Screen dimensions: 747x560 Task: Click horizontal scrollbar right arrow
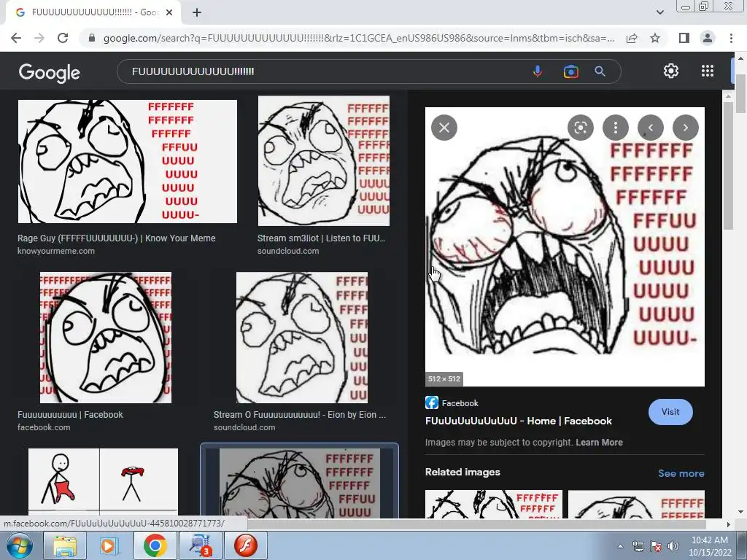click(727, 525)
